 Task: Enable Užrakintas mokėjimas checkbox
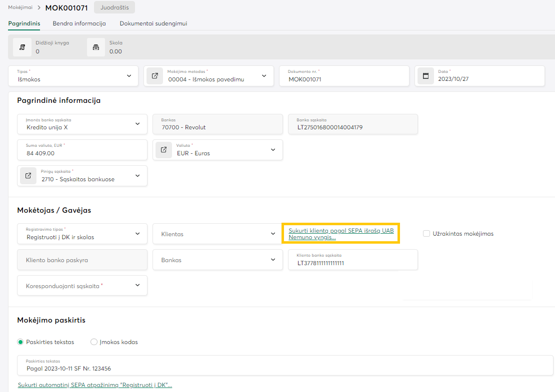tap(426, 234)
